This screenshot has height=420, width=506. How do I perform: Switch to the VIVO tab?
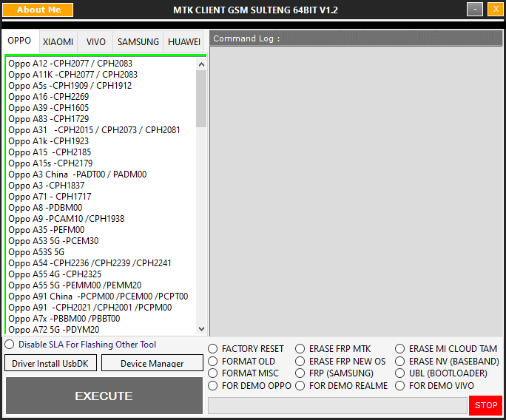96,42
